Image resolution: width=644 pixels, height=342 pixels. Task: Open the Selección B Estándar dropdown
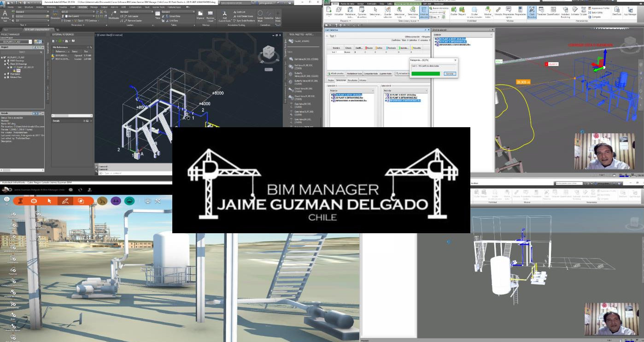click(404, 91)
